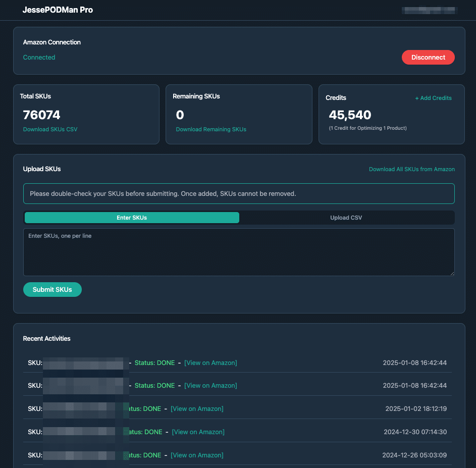Click the 45,540 credits balance

pos(350,115)
